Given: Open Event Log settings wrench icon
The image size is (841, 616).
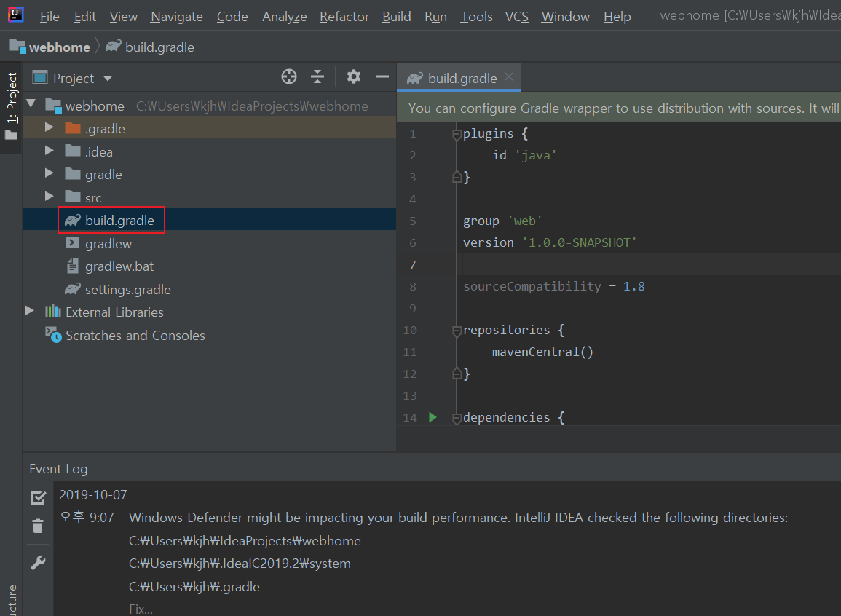Looking at the screenshot, I should 38,563.
